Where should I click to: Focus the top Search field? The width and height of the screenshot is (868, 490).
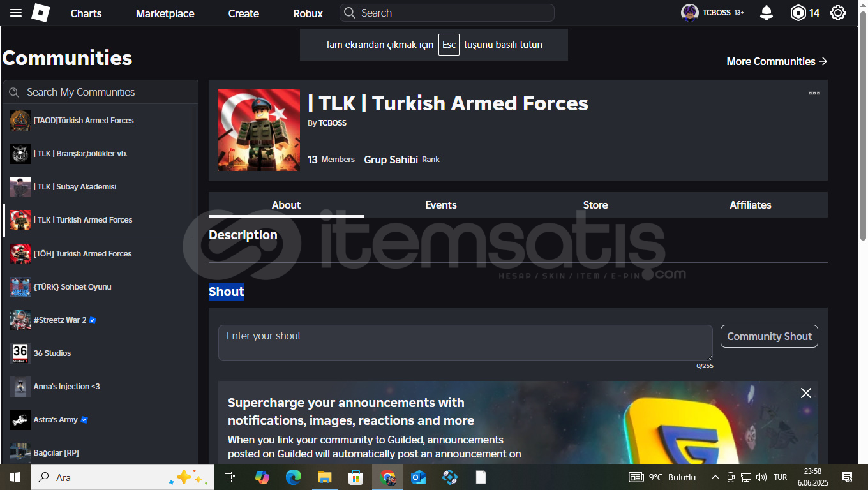[447, 13]
